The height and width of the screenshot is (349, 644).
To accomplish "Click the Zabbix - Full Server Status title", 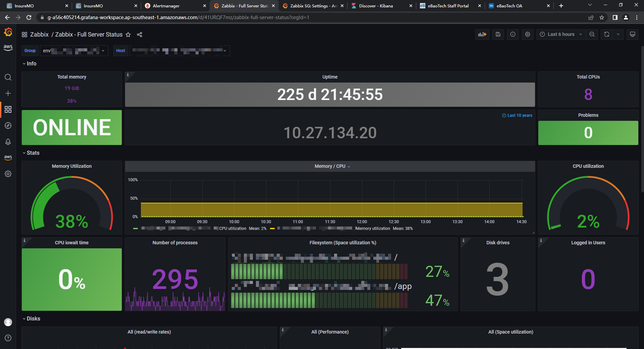I will click(x=89, y=35).
